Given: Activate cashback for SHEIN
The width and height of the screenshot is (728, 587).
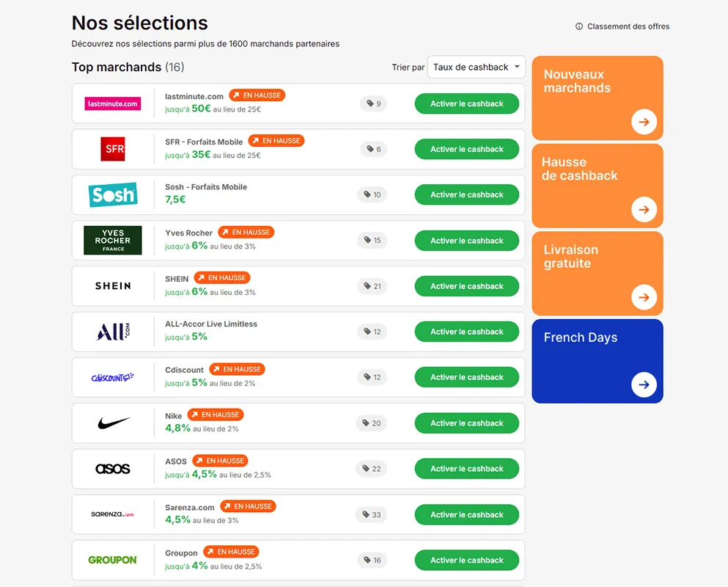Looking at the screenshot, I should point(466,286).
